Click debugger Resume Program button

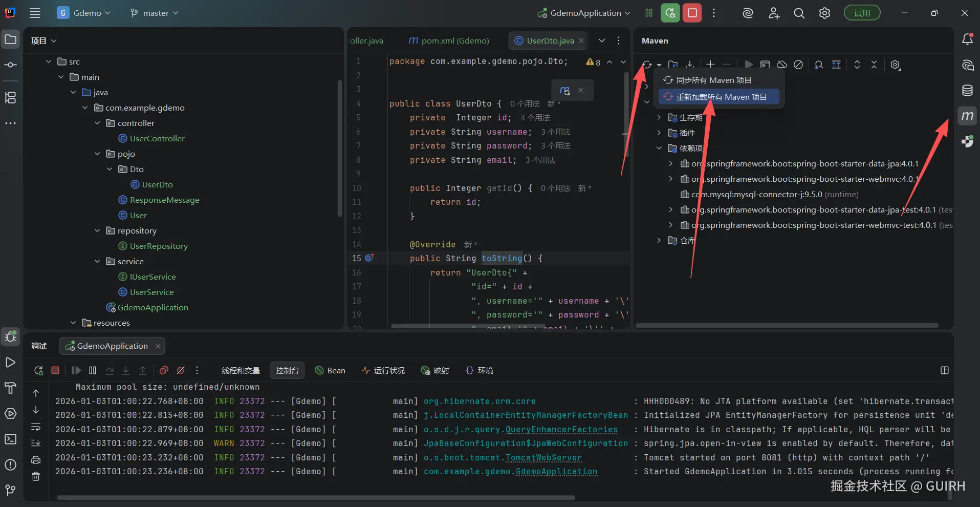pyautogui.click(x=76, y=370)
